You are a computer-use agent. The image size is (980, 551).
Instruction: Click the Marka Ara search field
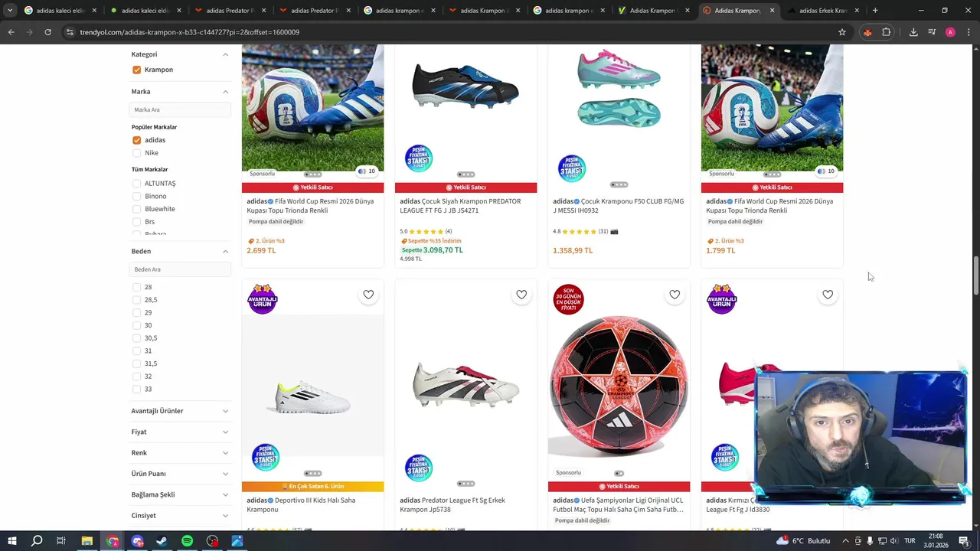[x=180, y=109]
